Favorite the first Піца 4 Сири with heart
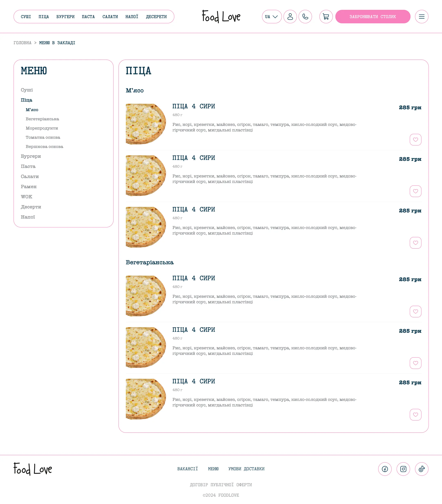This screenshot has width=442, height=504. [x=415, y=139]
